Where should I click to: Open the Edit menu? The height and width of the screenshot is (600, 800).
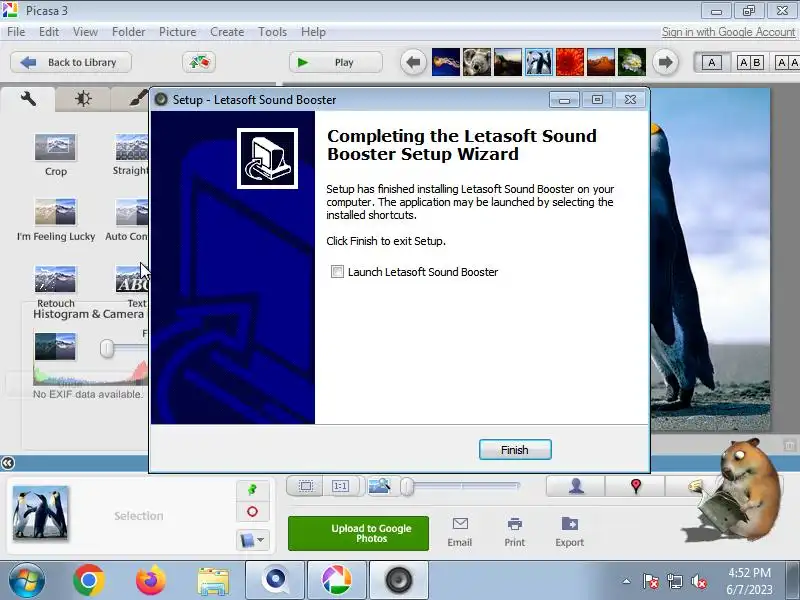coord(48,32)
